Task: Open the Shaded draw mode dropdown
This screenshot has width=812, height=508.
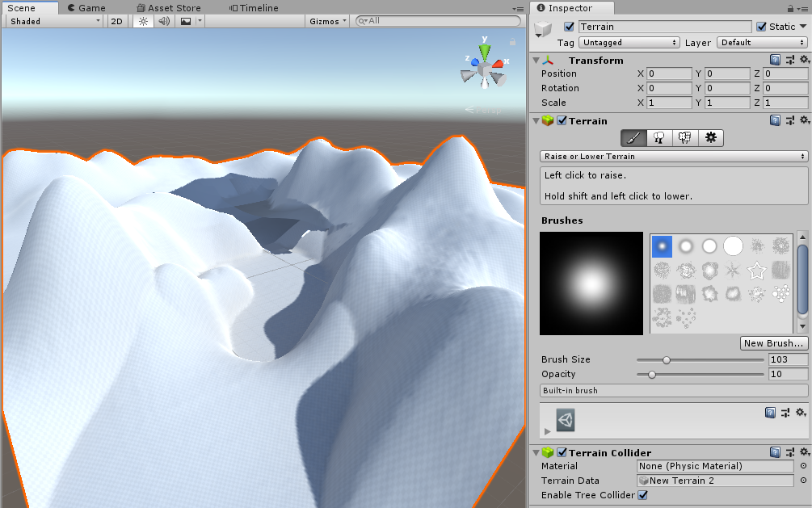Action: click(x=53, y=21)
